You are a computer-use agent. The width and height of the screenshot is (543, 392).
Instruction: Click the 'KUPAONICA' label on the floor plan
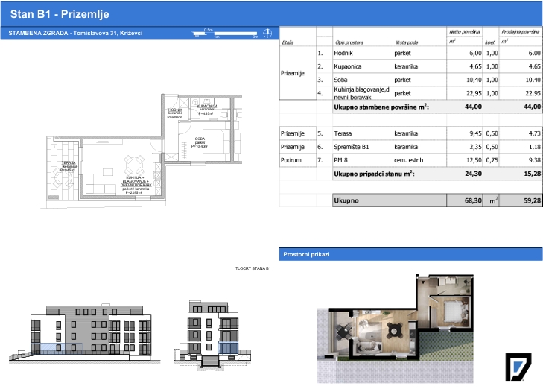tap(207, 106)
